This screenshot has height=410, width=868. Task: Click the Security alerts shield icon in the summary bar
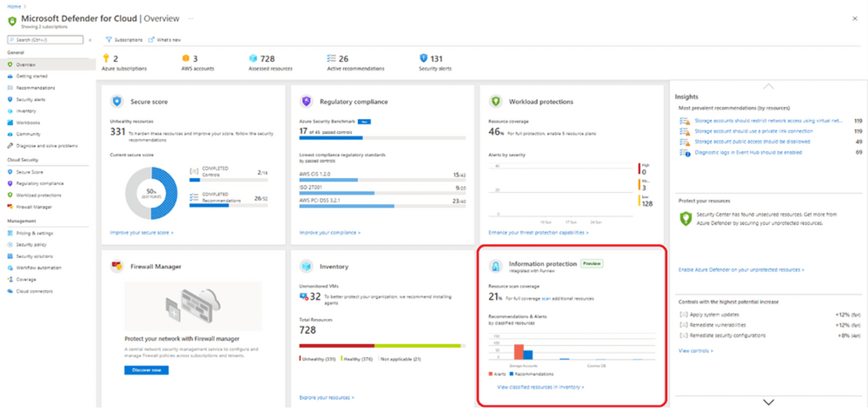click(424, 58)
